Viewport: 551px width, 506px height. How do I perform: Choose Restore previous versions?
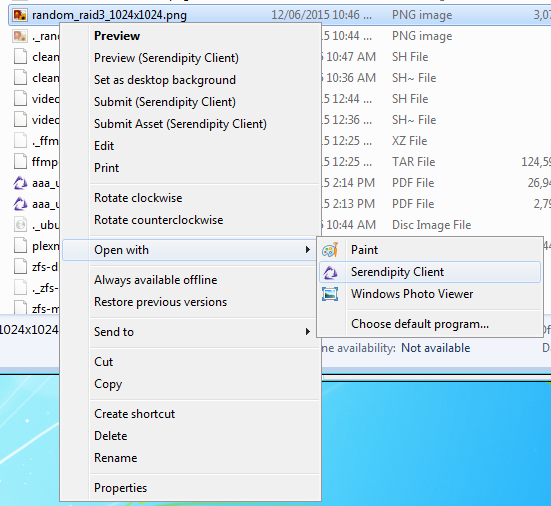[161, 302]
